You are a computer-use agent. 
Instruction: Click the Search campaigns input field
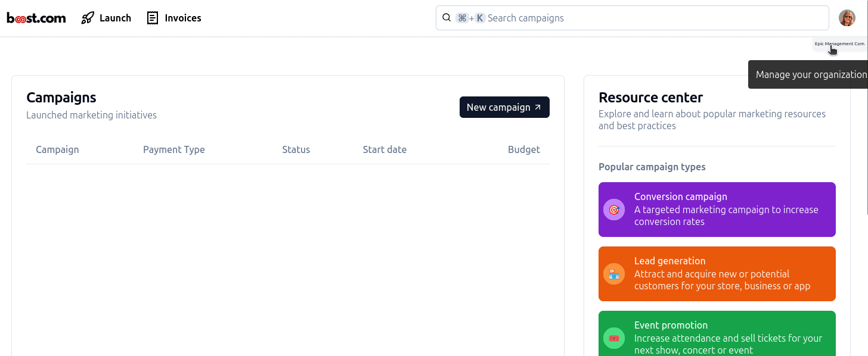(x=632, y=18)
